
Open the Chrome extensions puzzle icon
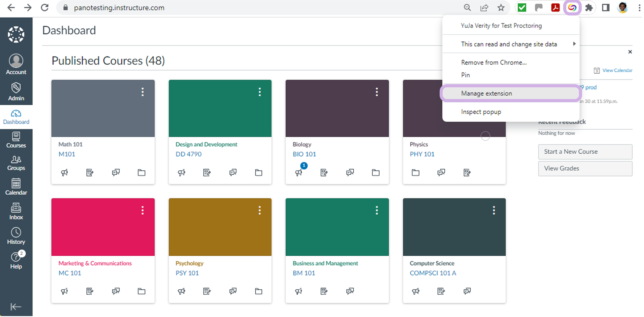click(589, 8)
